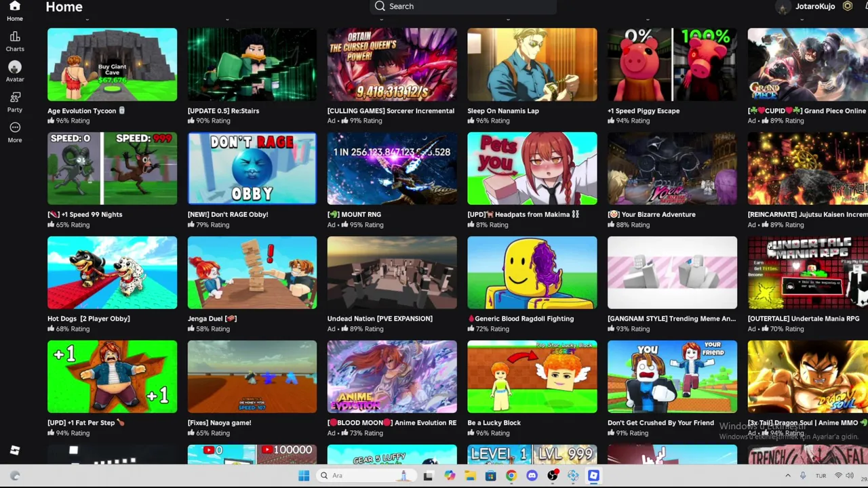The height and width of the screenshot is (488, 868).
Task: Open Sorcerer Incremental ad thumbnail
Action: pos(392,64)
